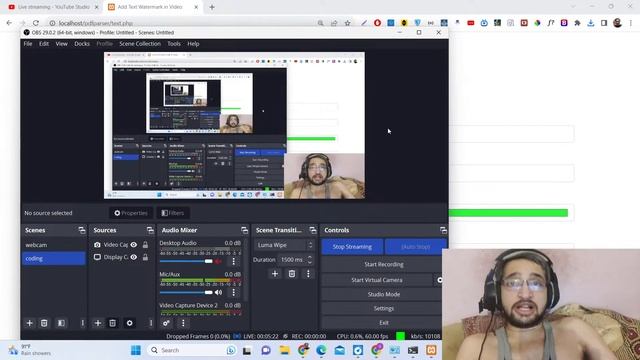Click the Properties button under preview
The height and width of the screenshot is (360, 640).
pyautogui.click(x=131, y=213)
